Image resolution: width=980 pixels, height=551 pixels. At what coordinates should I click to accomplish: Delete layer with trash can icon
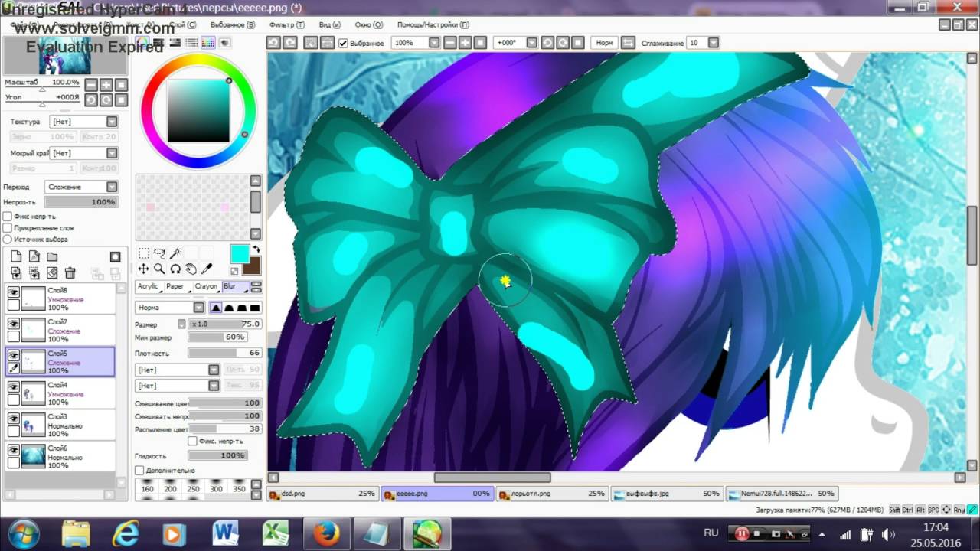pos(70,272)
